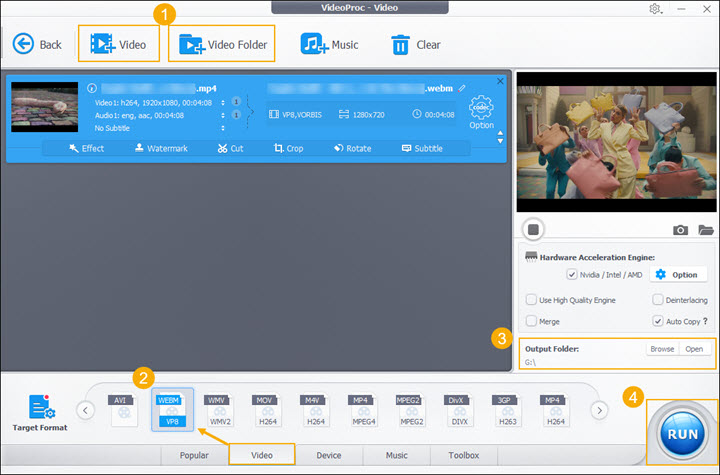Click the 00:04:08 output duration
Viewport: 720px width, 475px height.
[x=433, y=114]
